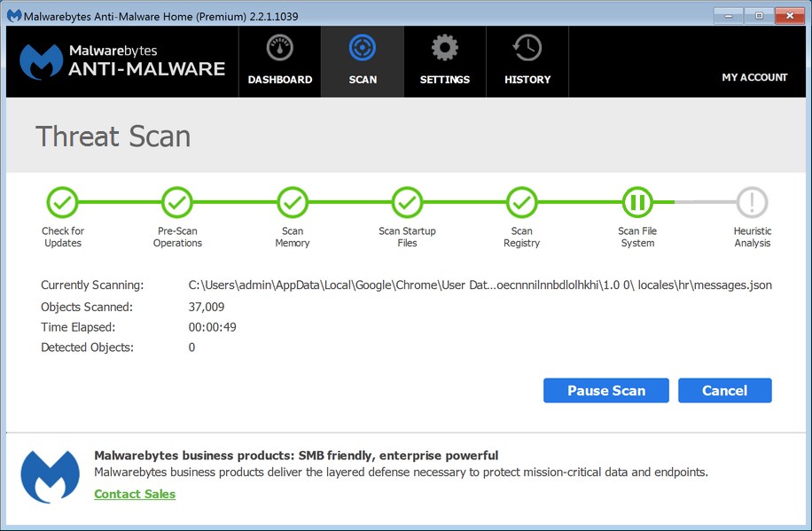Close the Malwarebytes window
The height and width of the screenshot is (531, 812).
click(x=790, y=16)
